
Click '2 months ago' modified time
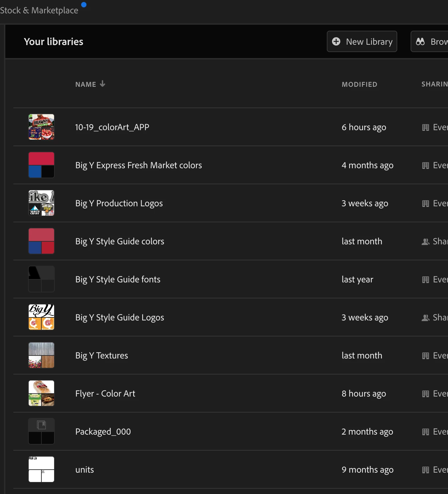[x=367, y=432]
